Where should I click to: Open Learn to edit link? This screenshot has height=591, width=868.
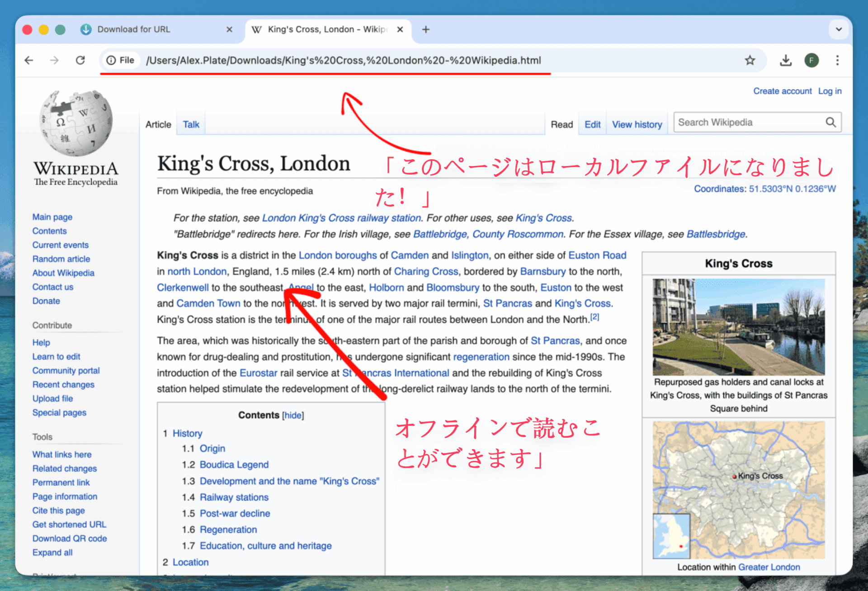(56, 357)
